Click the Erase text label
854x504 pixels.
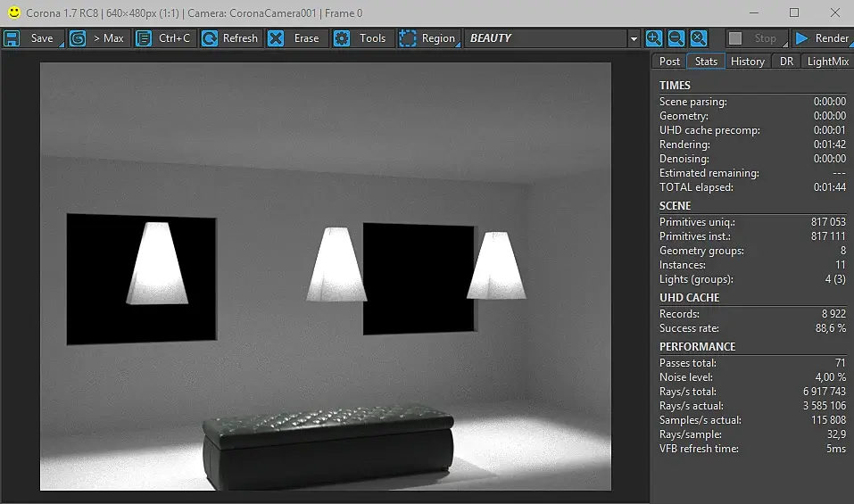click(307, 38)
